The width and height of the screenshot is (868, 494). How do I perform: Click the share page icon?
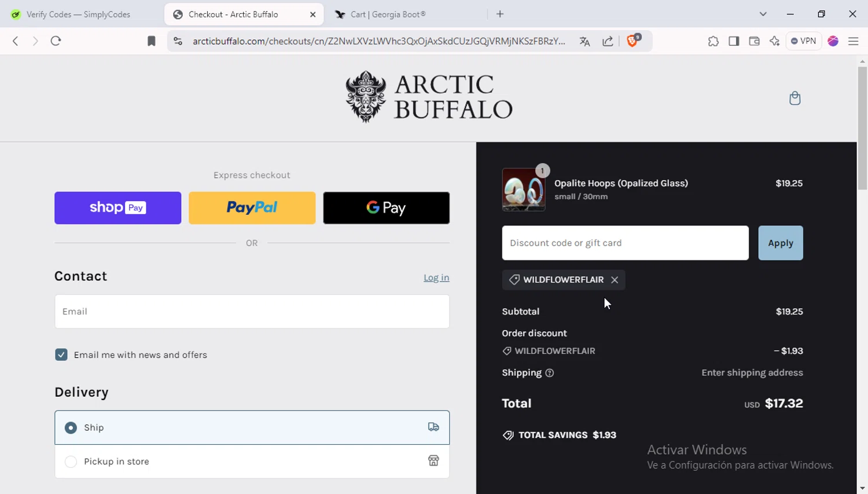point(608,41)
